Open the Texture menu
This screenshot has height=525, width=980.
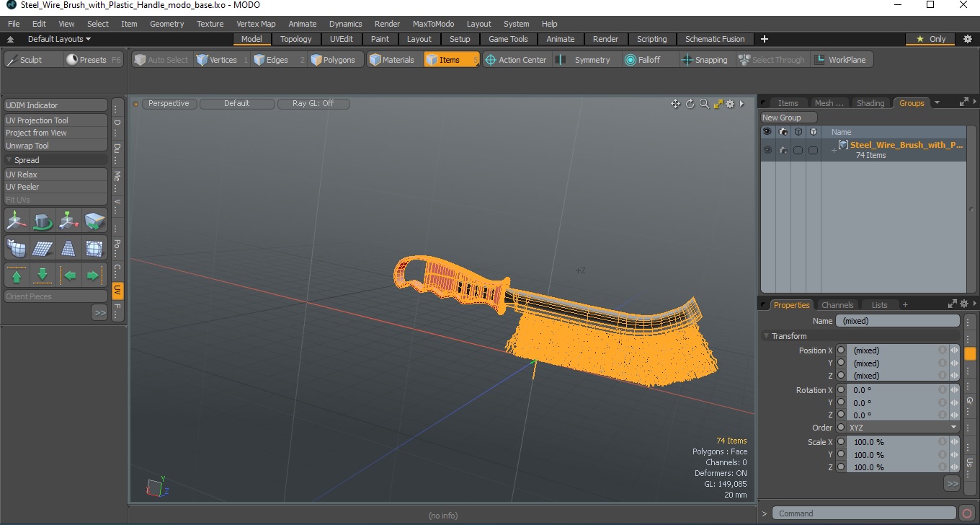click(210, 24)
